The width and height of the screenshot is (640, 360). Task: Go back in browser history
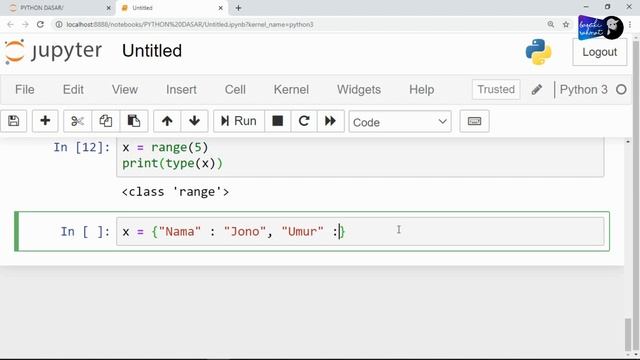click(x=11, y=24)
